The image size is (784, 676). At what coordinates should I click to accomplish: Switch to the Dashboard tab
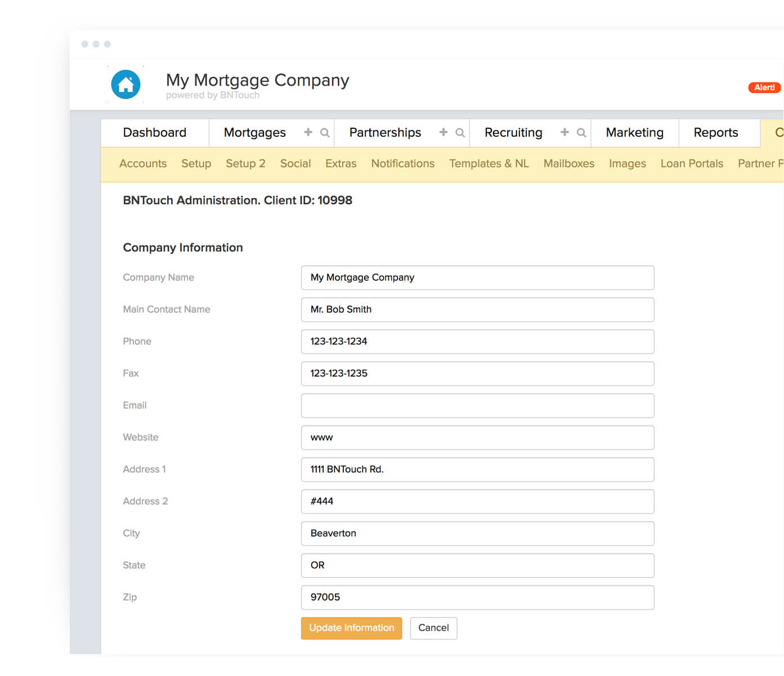tap(155, 132)
